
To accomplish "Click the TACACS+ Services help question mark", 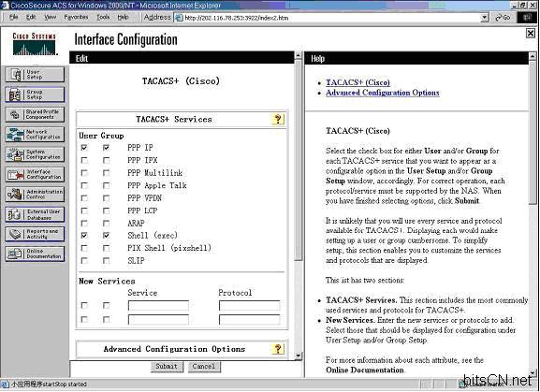I will point(278,120).
